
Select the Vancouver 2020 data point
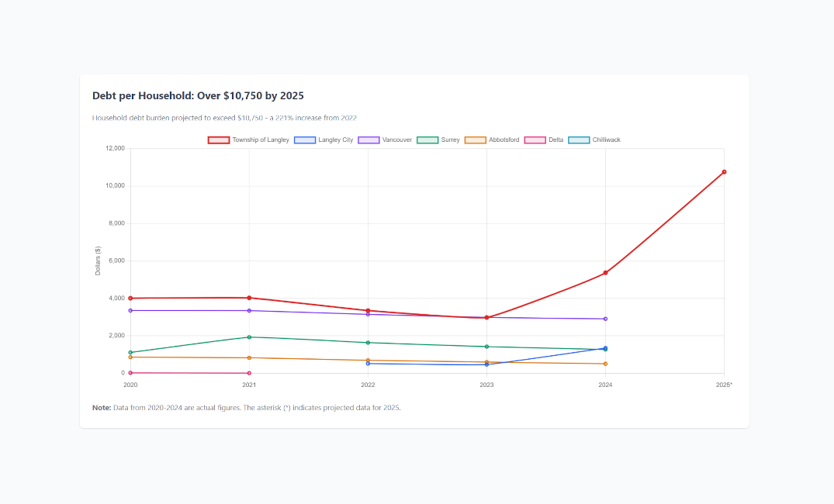(x=130, y=310)
